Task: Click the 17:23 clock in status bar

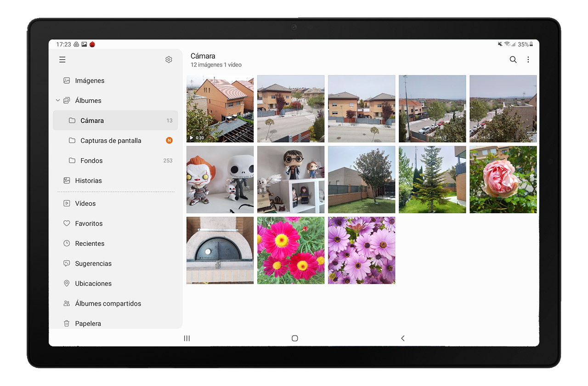Action: [x=63, y=45]
